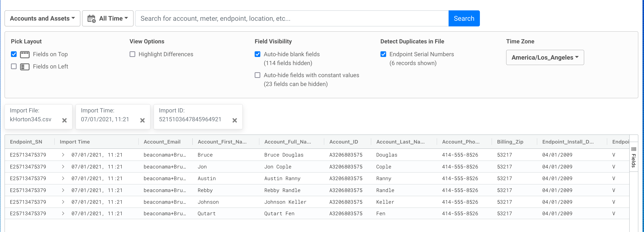Click the calendar icon beside All Time

(91, 19)
